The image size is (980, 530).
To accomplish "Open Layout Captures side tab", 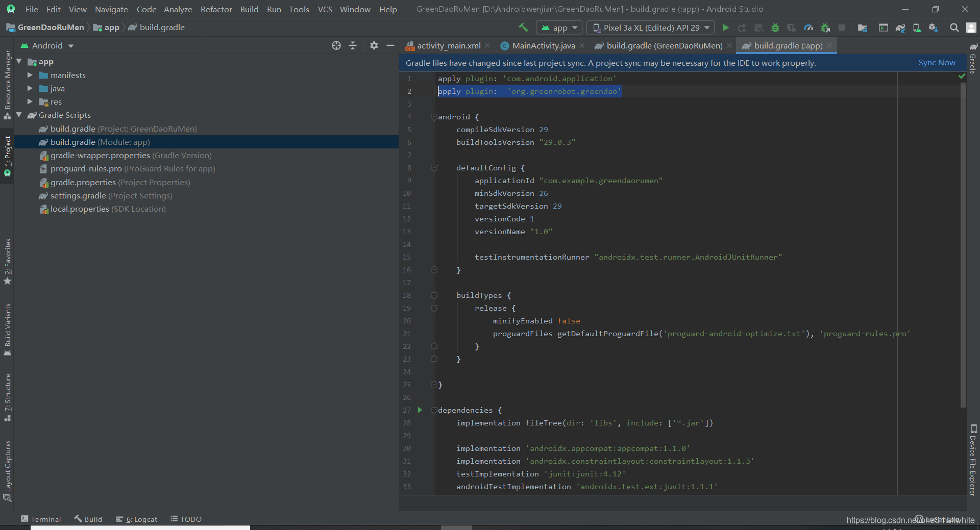I will [7, 470].
